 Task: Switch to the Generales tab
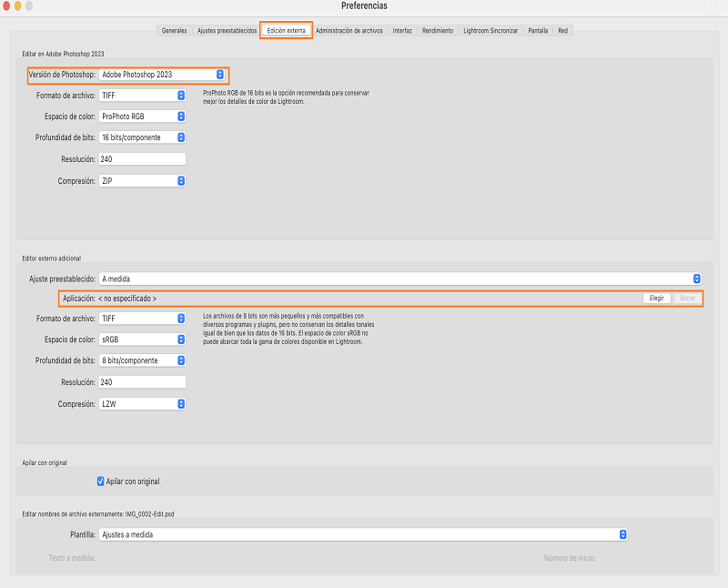pos(174,30)
